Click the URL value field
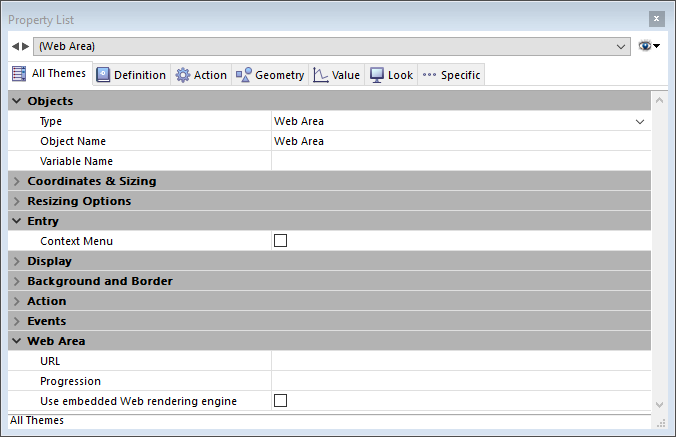 tap(460, 361)
